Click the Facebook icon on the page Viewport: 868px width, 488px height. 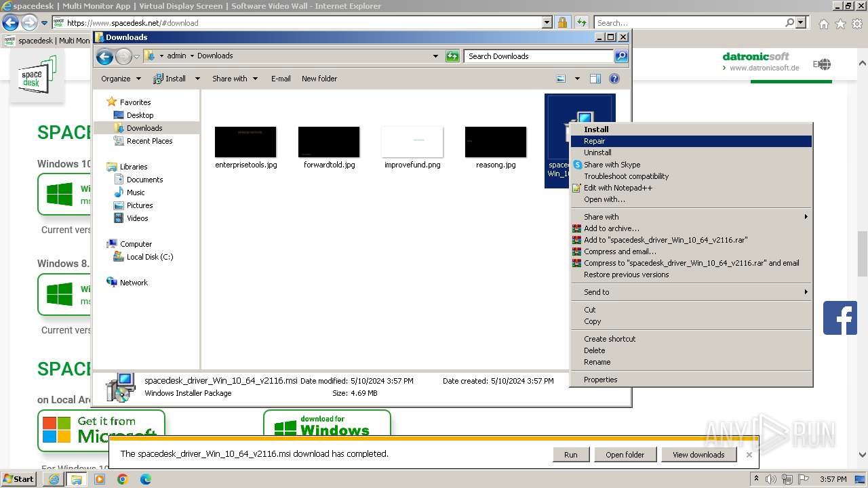(x=840, y=318)
